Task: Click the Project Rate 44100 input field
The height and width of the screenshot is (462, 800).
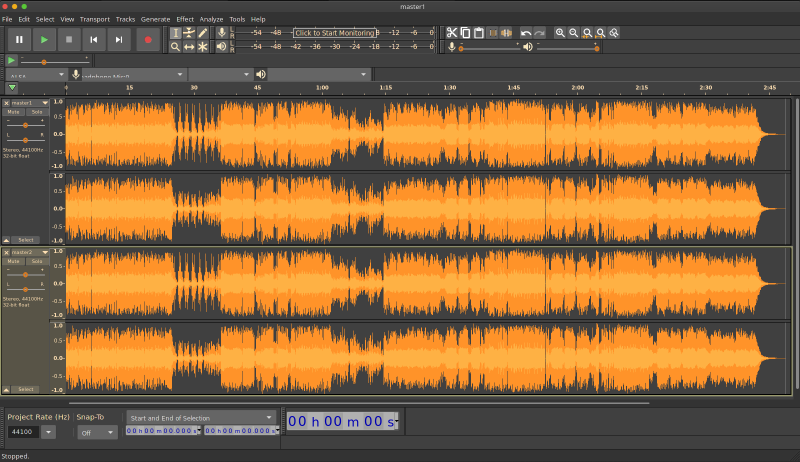Action: [23, 432]
